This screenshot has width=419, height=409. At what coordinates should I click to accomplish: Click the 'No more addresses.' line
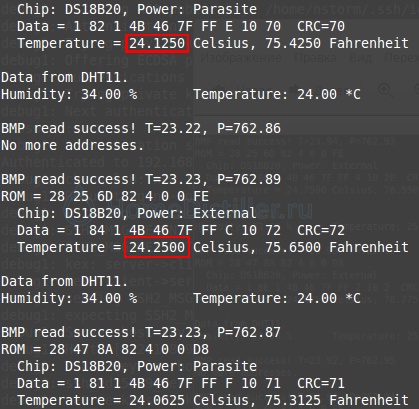click(x=73, y=145)
